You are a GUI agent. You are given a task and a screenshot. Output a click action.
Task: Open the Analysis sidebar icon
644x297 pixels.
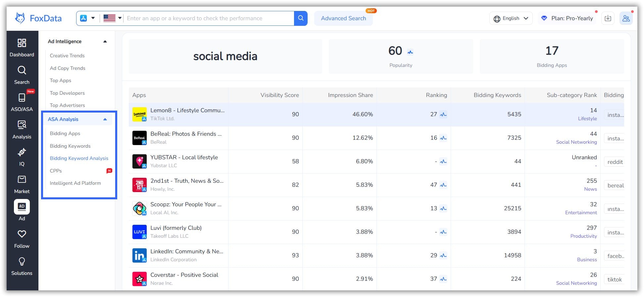pos(22,125)
